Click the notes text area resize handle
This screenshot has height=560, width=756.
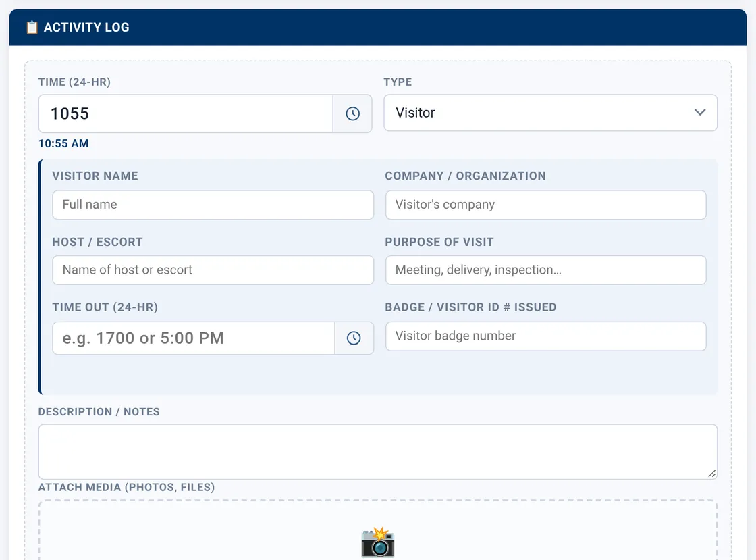pos(711,474)
